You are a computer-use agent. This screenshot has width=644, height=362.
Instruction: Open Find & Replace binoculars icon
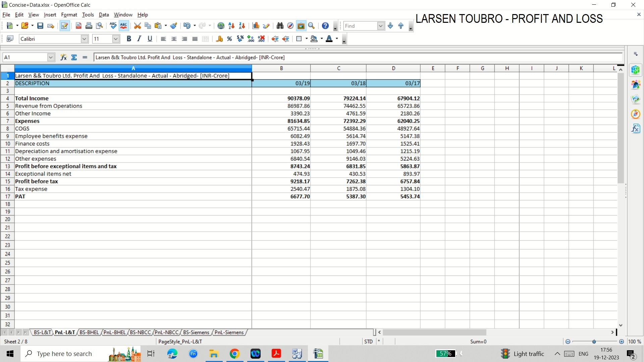click(280, 26)
